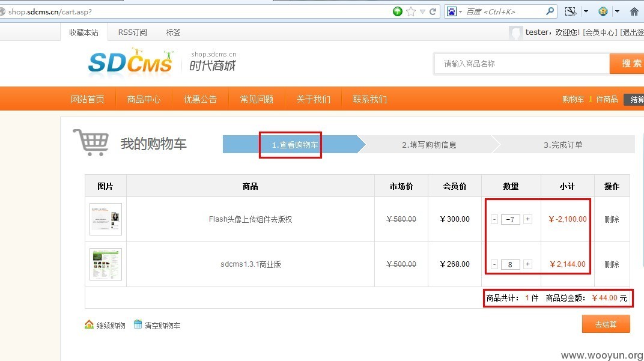Delete sdcms1.3.1商业版 row via 删除
The width and height of the screenshot is (644, 361).
pyautogui.click(x=612, y=264)
